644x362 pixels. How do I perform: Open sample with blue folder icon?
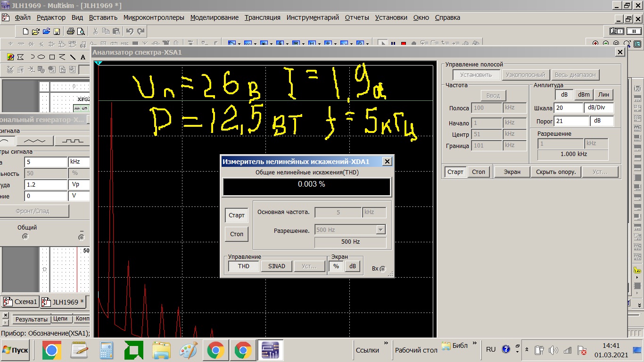point(46,32)
